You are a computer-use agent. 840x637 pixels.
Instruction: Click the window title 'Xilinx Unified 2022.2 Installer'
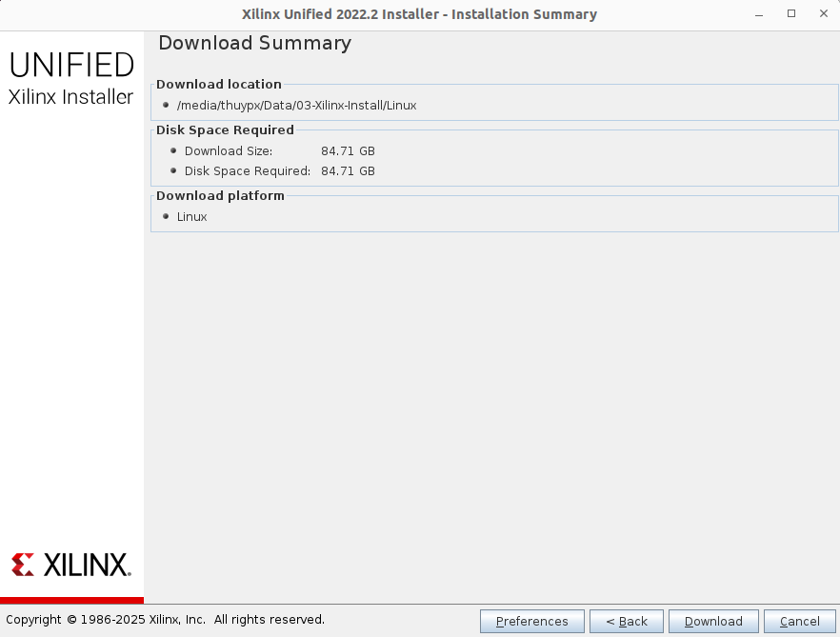point(341,14)
